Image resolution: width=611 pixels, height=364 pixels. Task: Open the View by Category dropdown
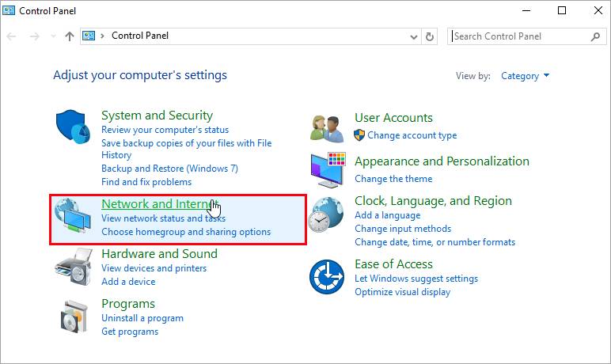click(x=525, y=76)
